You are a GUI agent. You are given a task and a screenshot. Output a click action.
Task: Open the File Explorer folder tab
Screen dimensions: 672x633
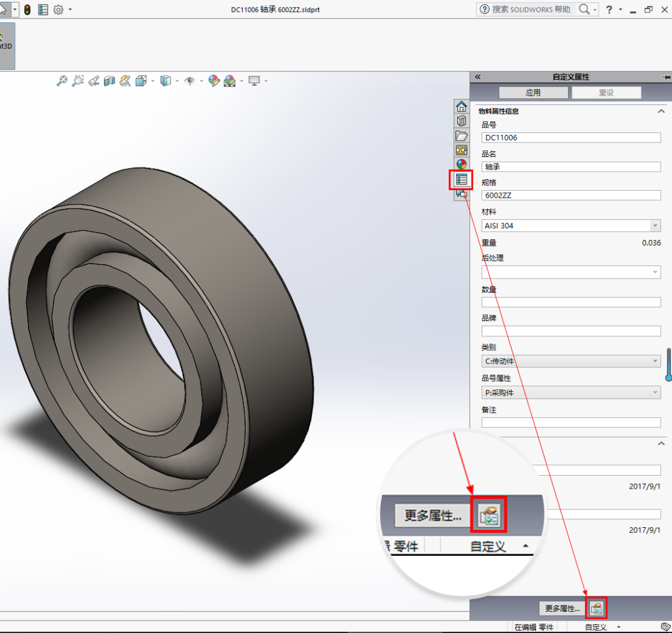(461, 136)
